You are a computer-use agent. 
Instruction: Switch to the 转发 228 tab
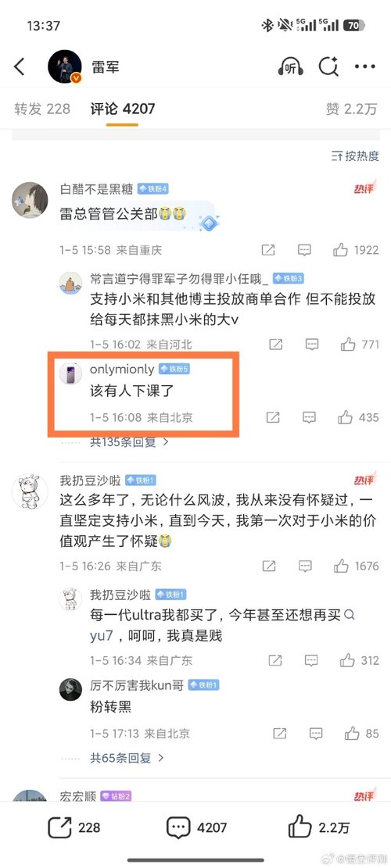pyautogui.click(x=42, y=109)
